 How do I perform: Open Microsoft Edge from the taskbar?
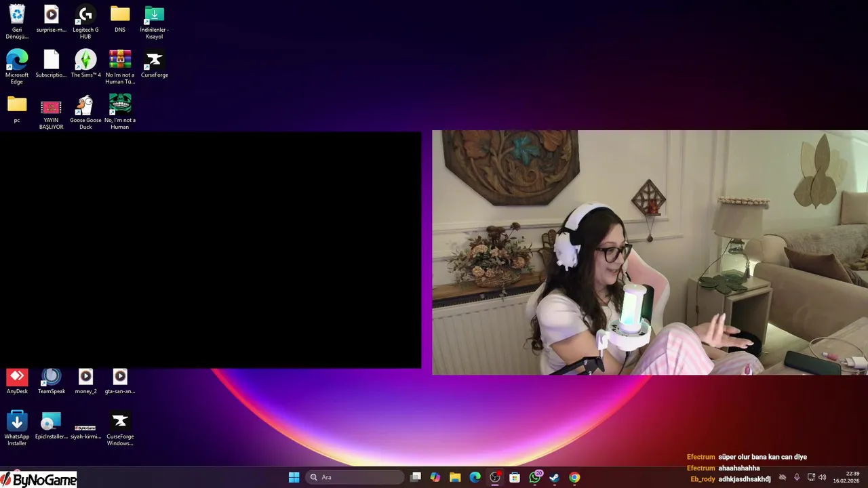[x=475, y=477]
